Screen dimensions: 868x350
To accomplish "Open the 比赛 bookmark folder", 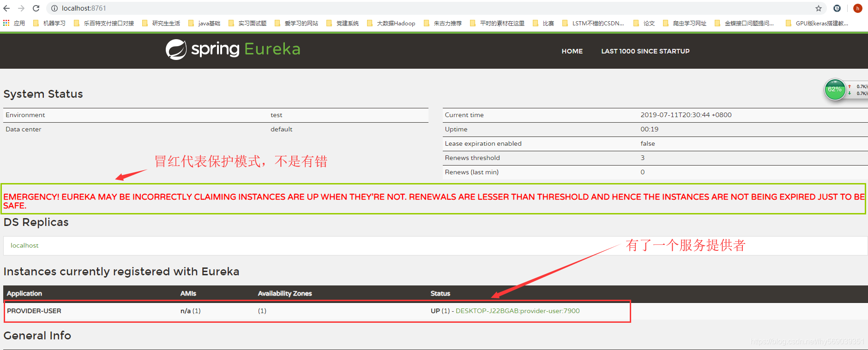I will click(543, 23).
